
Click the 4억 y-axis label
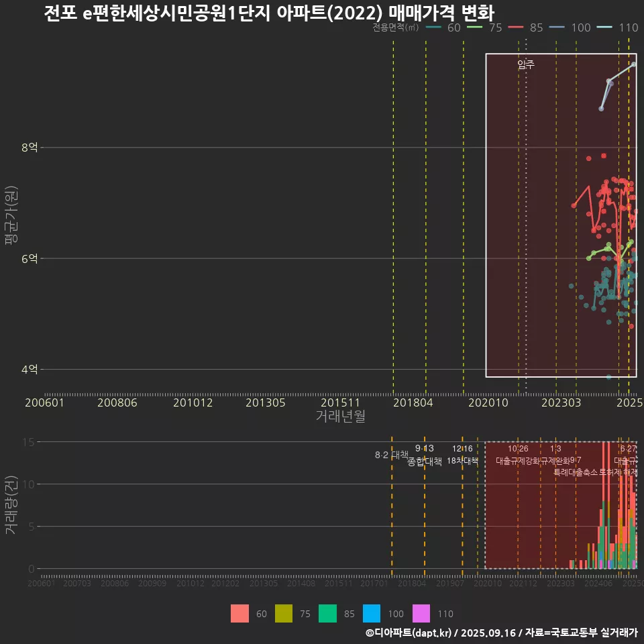click(30, 369)
